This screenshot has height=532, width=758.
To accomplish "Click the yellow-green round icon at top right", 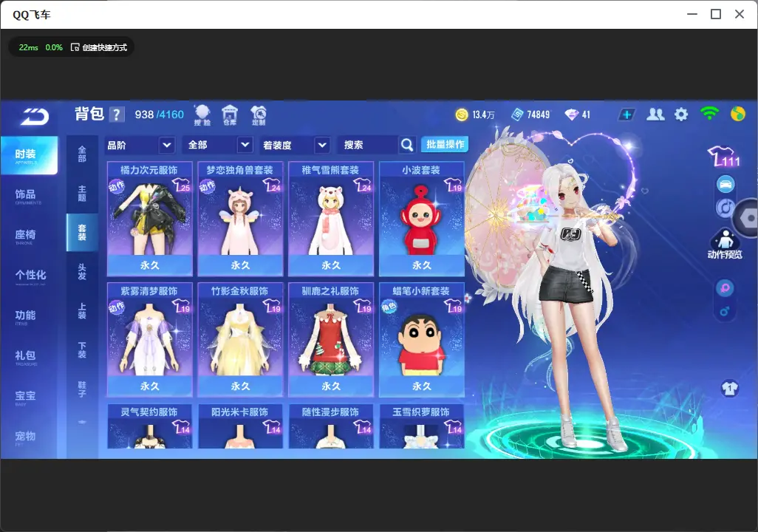I will (x=738, y=114).
